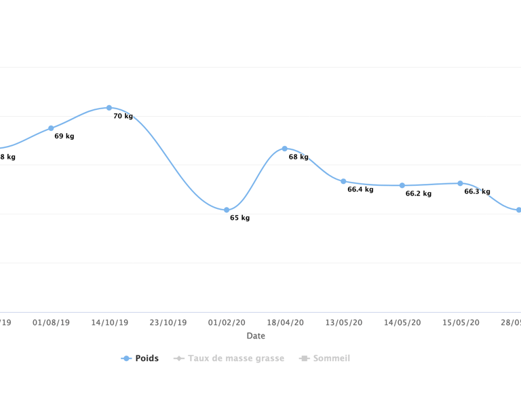The image size is (521, 420).
Task: Select the 01/02/20 date axis label
Action: pyautogui.click(x=227, y=322)
